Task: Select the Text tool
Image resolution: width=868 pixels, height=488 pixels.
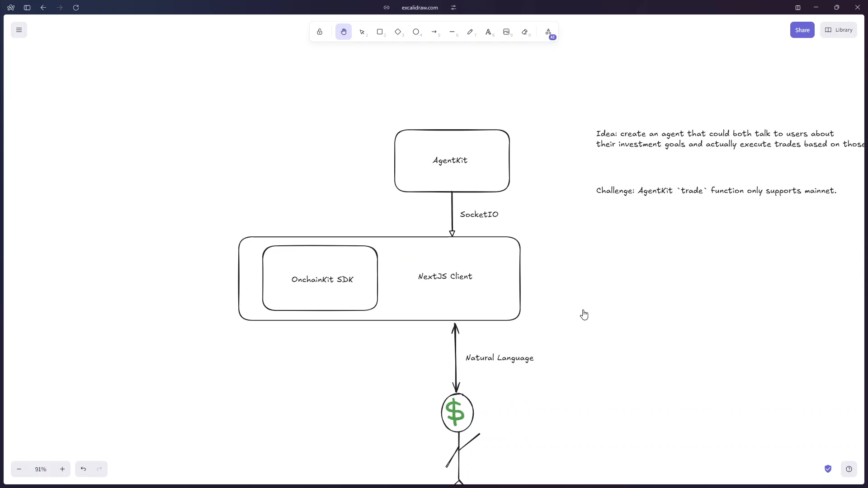Action: click(x=488, y=32)
